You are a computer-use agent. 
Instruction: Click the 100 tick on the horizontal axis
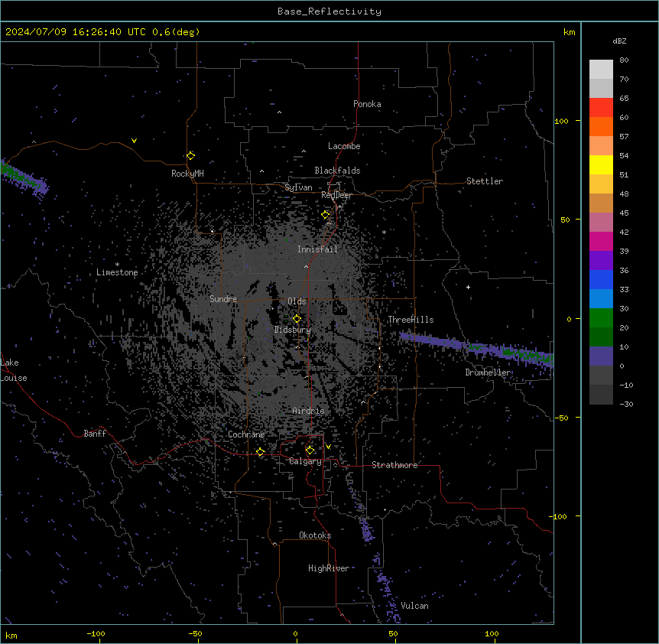pyautogui.click(x=492, y=633)
